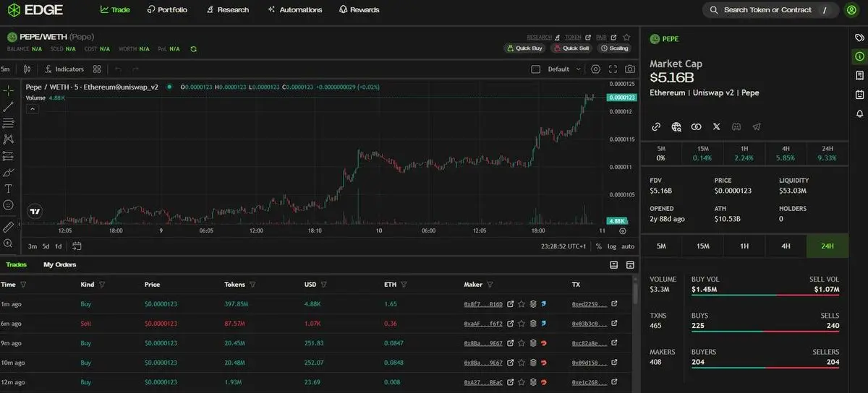Select the ruler measure tool
This screenshot has height=393, width=868.
tap(8, 227)
